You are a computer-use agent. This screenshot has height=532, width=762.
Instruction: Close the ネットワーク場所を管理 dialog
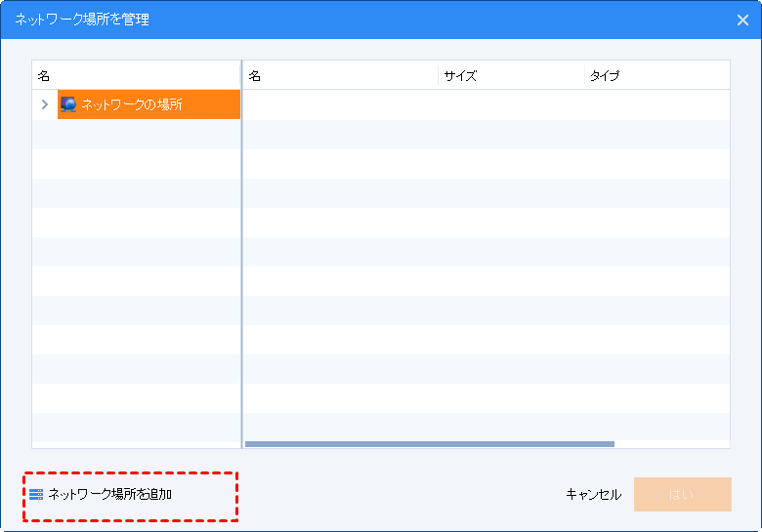[x=742, y=20]
